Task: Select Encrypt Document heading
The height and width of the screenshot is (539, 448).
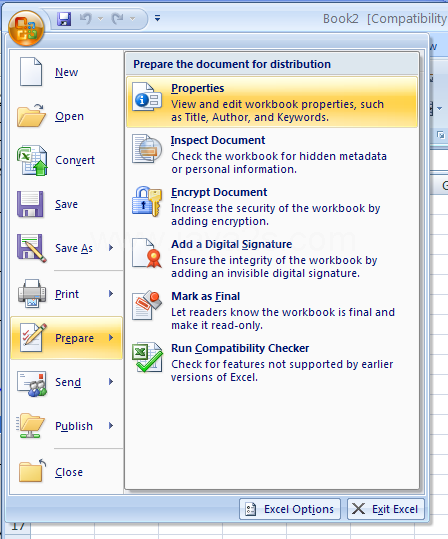Action: coord(219,192)
